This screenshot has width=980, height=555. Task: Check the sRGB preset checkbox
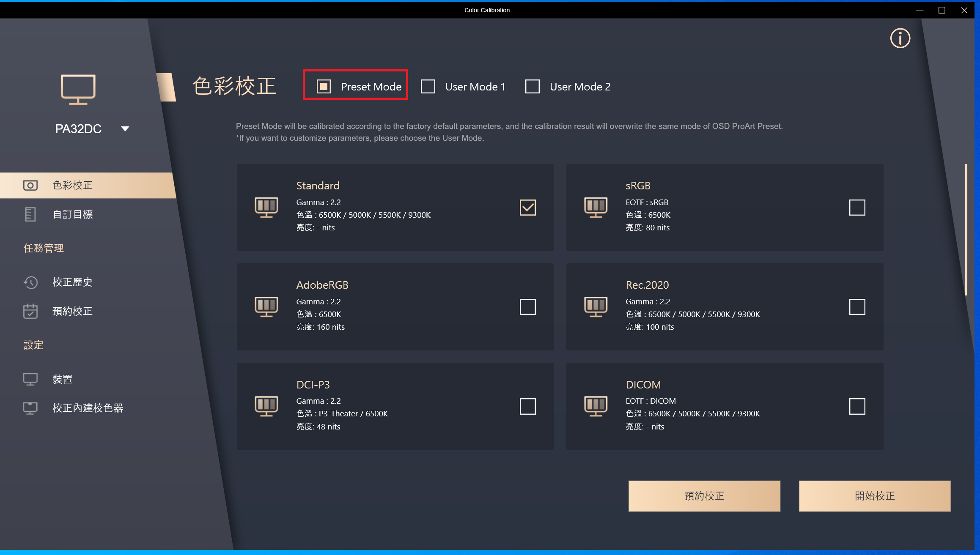(x=857, y=208)
